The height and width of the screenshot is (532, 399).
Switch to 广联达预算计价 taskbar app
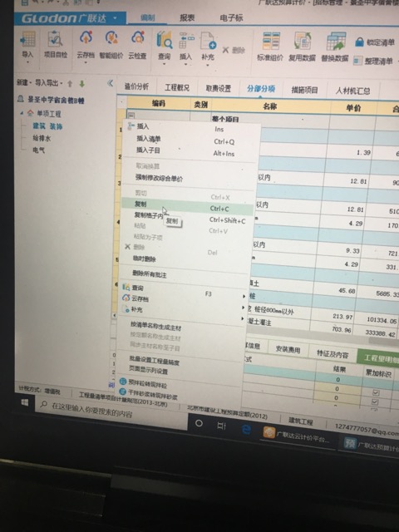pyautogui.click(x=372, y=444)
